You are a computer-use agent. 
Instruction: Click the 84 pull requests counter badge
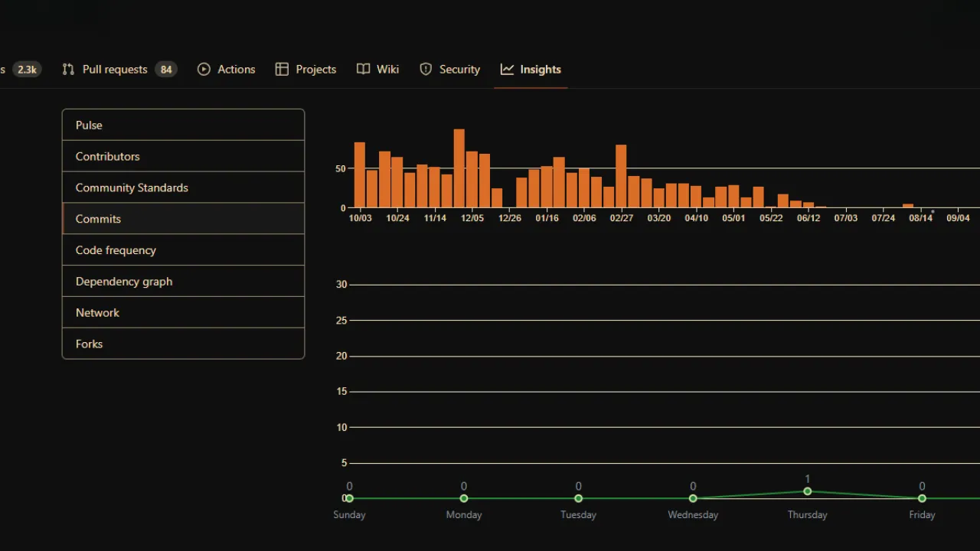pyautogui.click(x=166, y=70)
